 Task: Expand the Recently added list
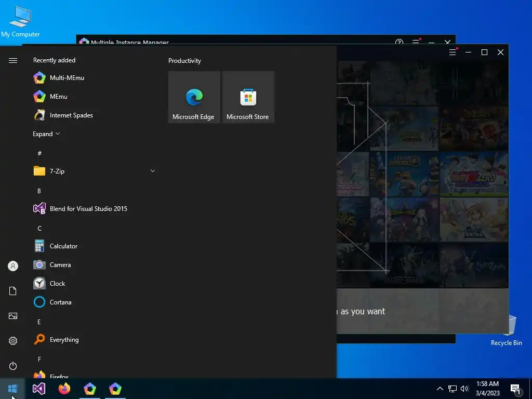pyautogui.click(x=46, y=134)
